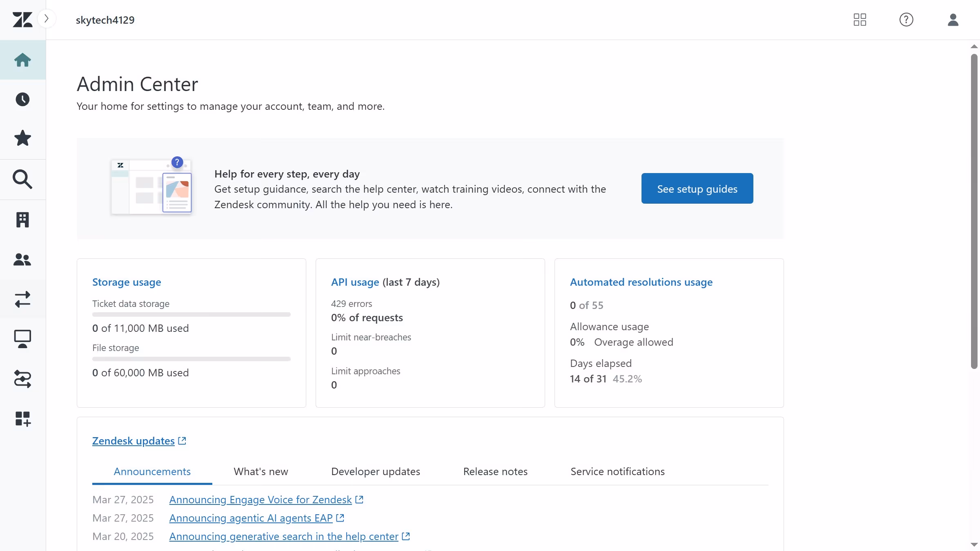Open the Home sidebar icon
Image resolution: width=980 pixels, height=551 pixels.
[x=22, y=60]
